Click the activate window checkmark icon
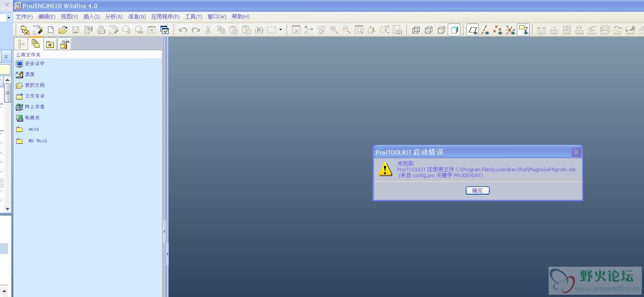644x297 pixels. tap(165, 30)
